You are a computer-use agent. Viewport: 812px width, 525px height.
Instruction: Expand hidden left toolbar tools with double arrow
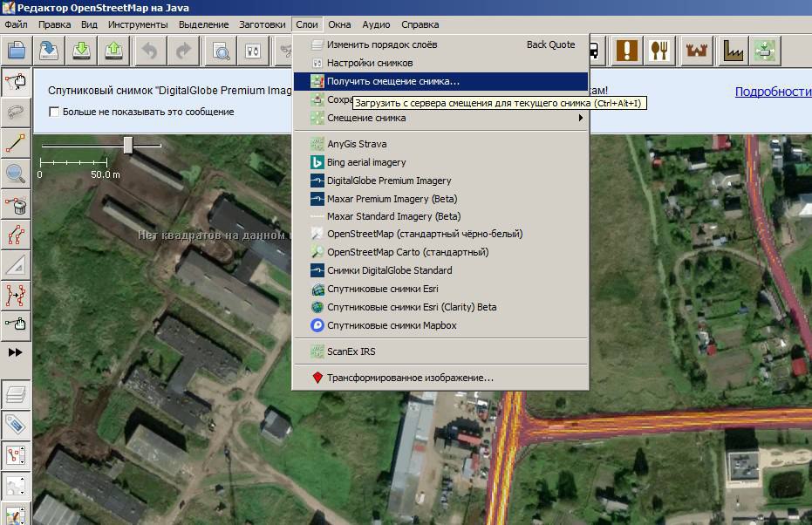click(16, 352)
